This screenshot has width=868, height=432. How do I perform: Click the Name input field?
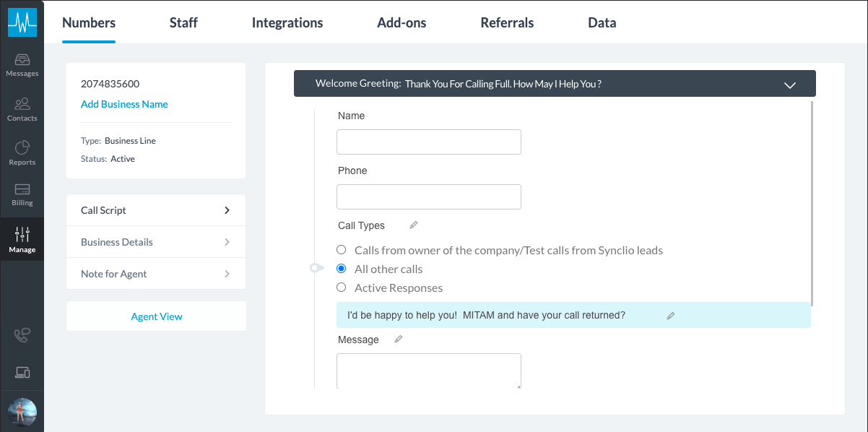[x=428, y=142]
